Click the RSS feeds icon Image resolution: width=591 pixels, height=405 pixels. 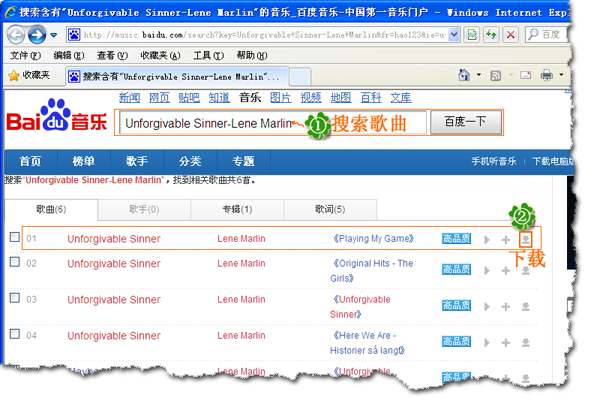pos(495,76)
